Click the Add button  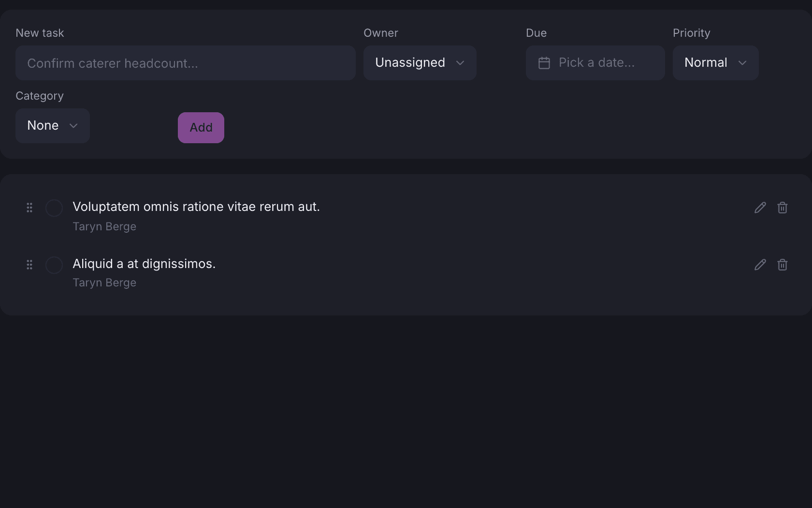[201, 128]
